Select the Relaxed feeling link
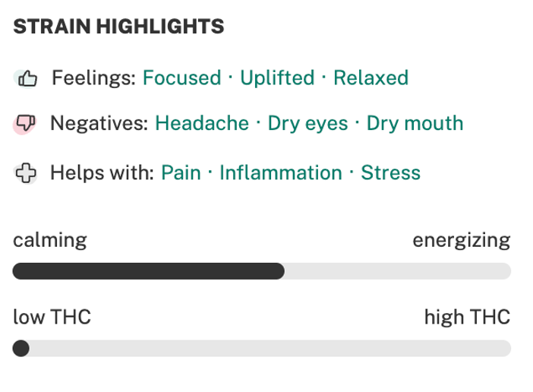This screenshot has height=392, width=533. [x=371, y=77]
